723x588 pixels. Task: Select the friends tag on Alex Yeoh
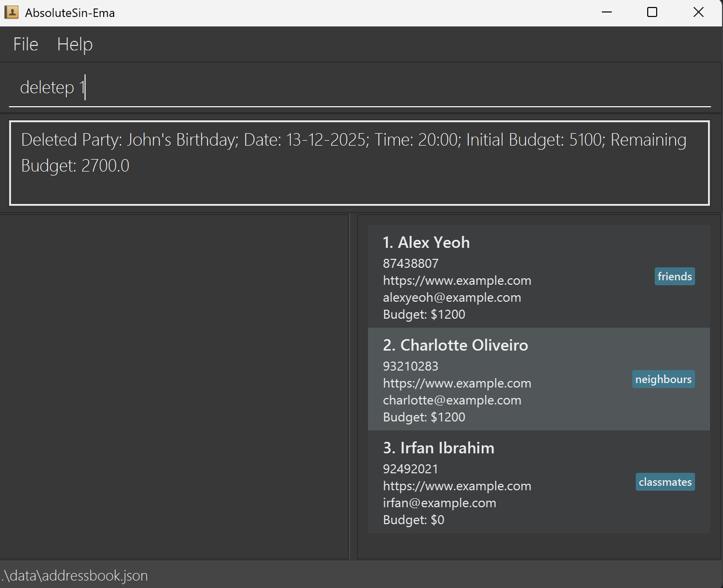tap(674, 276)
